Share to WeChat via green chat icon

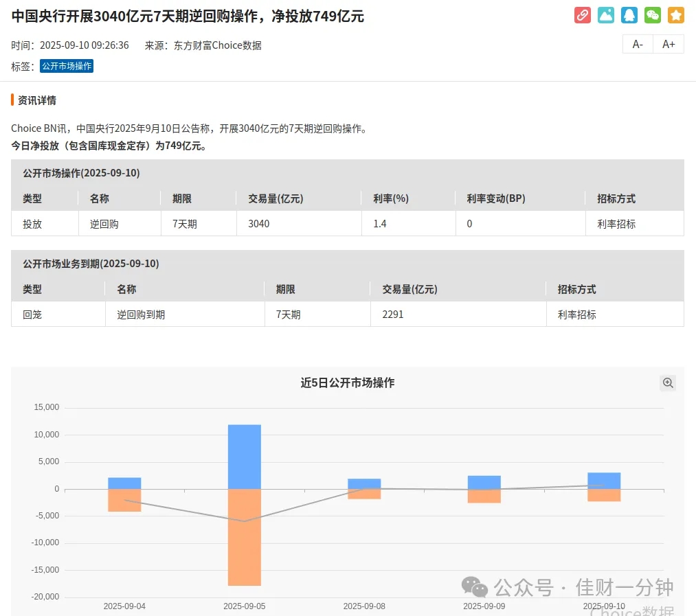click(653, 15)
